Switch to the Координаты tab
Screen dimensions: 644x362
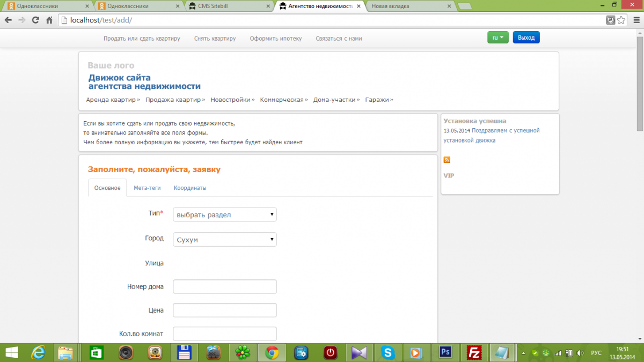click(190, 188)
